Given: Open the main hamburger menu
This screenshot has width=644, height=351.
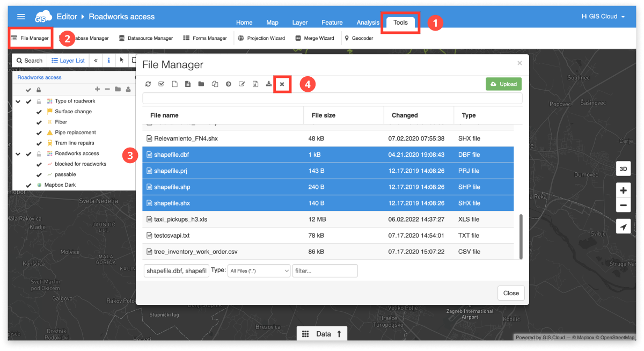Looking at the screenshot, I should tap(20, 16).
